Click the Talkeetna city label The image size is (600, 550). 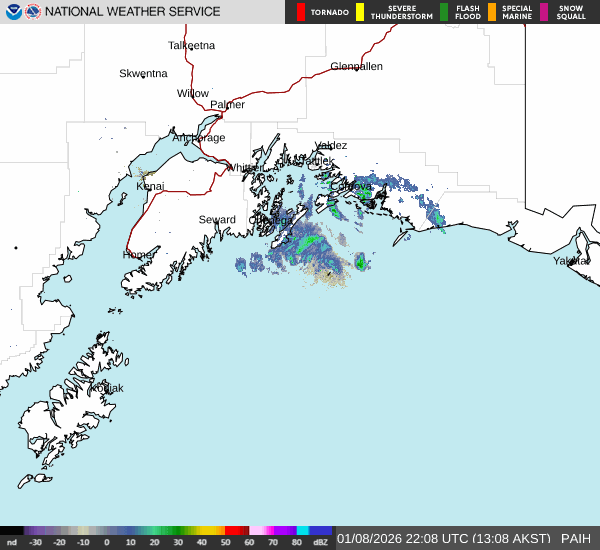click(191, 46)
